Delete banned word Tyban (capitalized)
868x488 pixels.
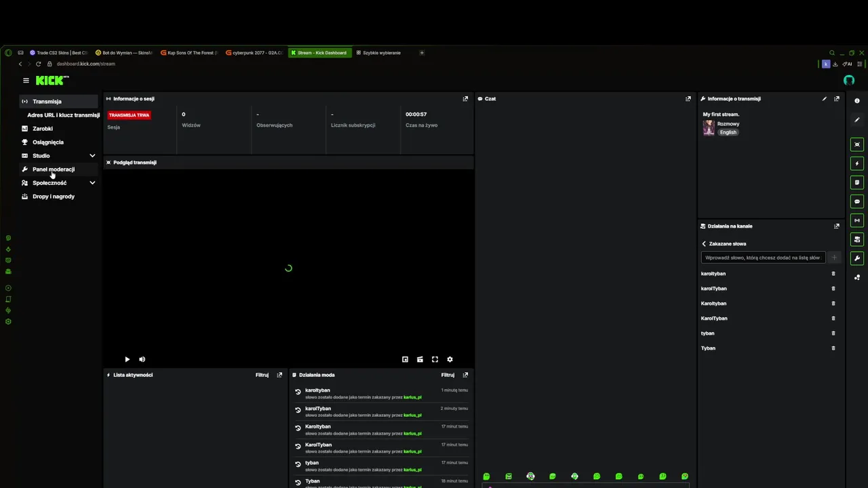tap(833, 348)
